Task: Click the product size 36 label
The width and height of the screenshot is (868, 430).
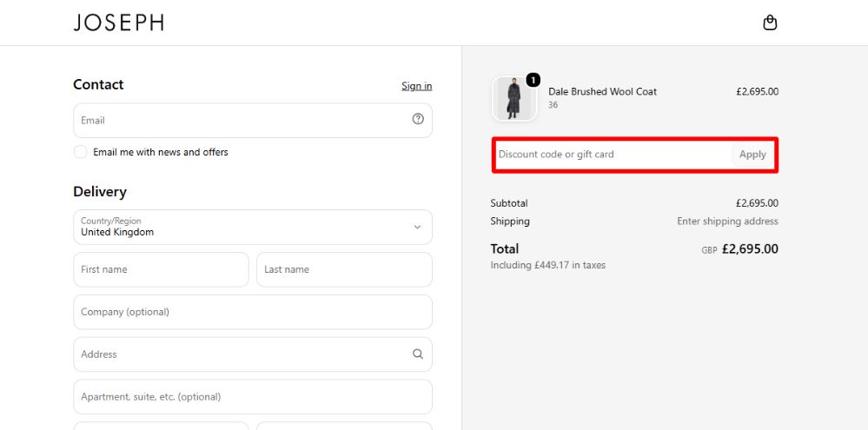Action: coord(553,104)
